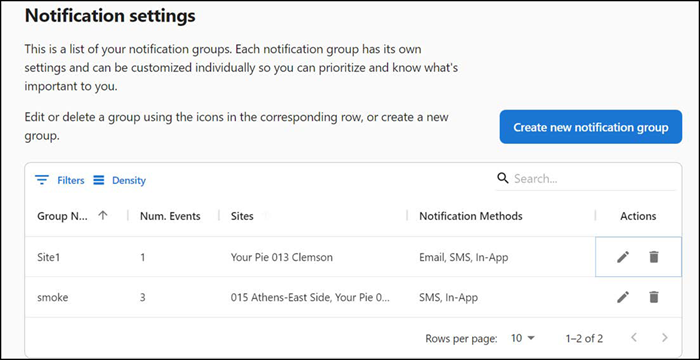Click the search magnifier icon
Image resolution: width=700 pixels, height=360 pixels.
tap(503, 178)
